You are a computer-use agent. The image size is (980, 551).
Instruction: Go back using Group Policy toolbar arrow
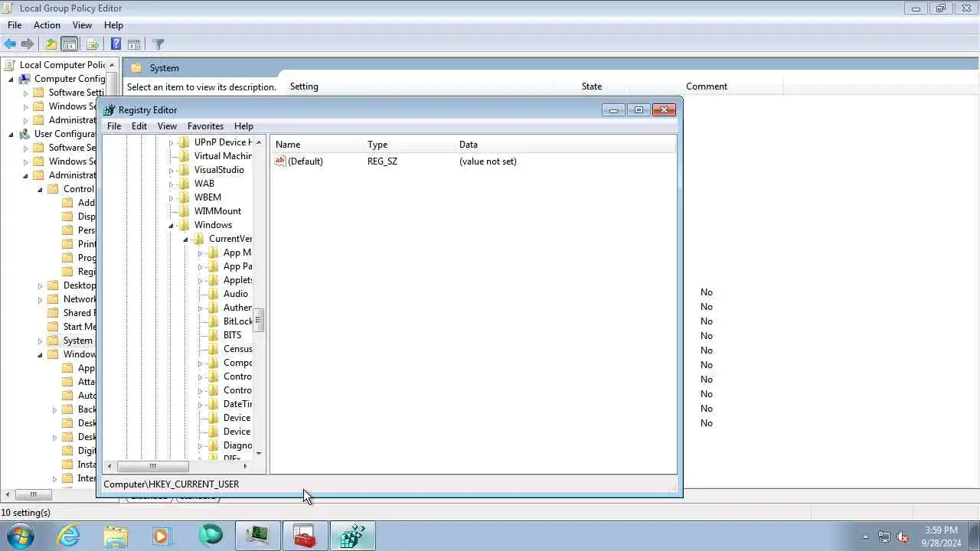(x=10, y=44)
